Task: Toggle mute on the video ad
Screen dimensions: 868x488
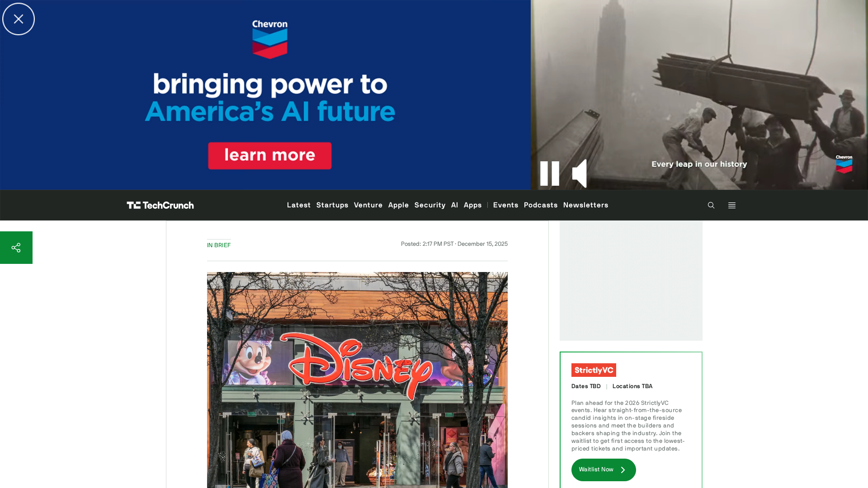Action: 580,174
